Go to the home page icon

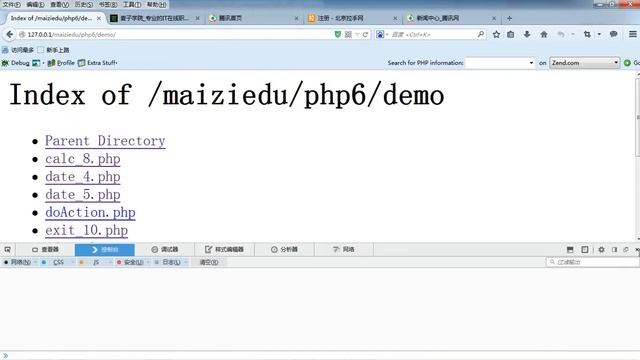544,35
